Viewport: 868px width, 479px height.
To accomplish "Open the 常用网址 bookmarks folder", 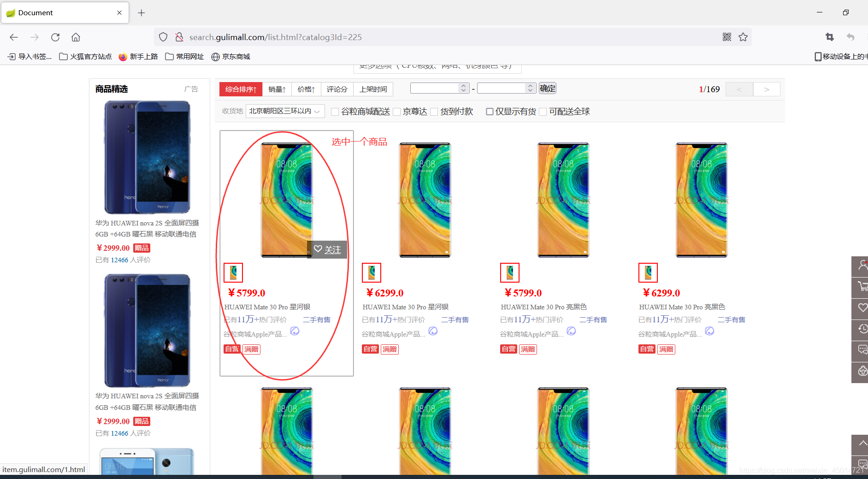I will [x=184, y=57].
